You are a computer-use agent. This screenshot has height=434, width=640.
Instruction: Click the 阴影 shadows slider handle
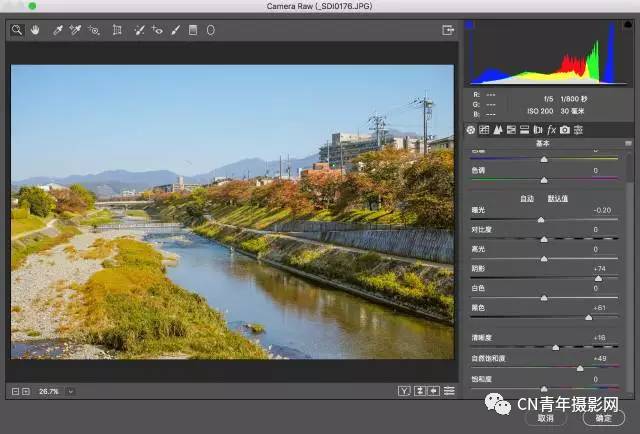pyautogui.click(x=598, y=278)
